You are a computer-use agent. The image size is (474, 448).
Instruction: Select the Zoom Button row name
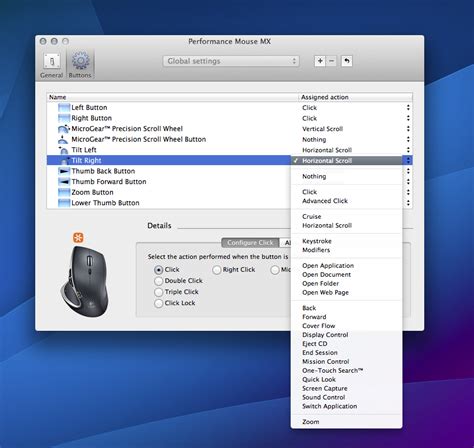pos(92,192)
